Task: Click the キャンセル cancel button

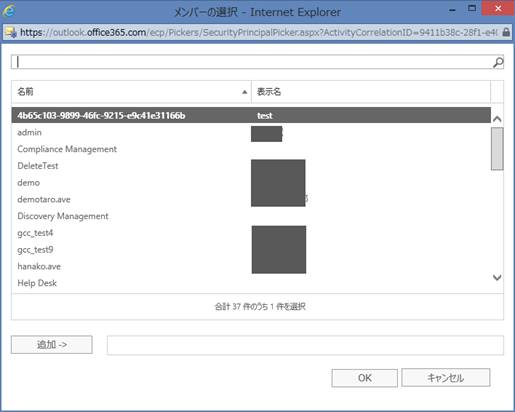Action: [446, 378]
